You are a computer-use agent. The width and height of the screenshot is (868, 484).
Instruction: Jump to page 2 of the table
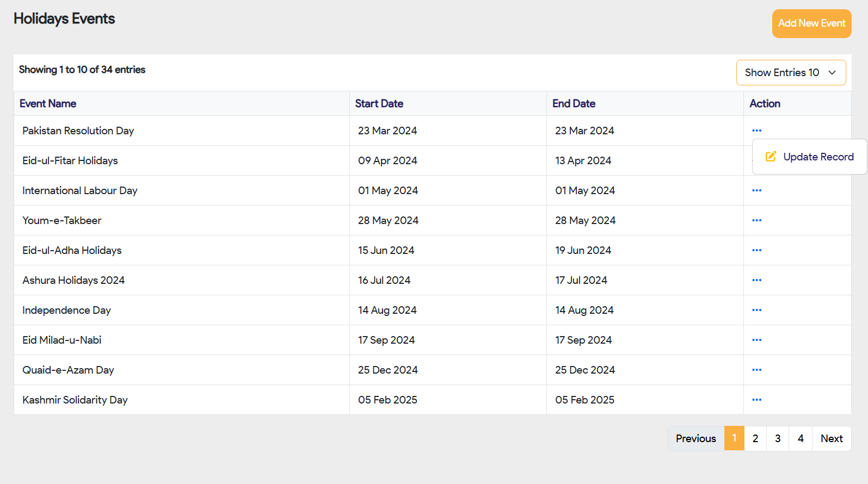tap(755, 438)
